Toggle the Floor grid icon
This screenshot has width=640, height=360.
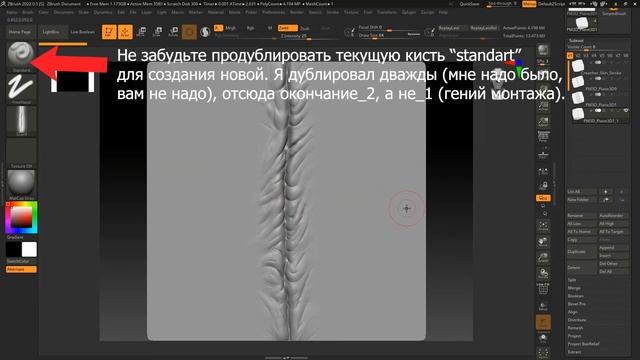pyautogui.click(x=543, y=155)
